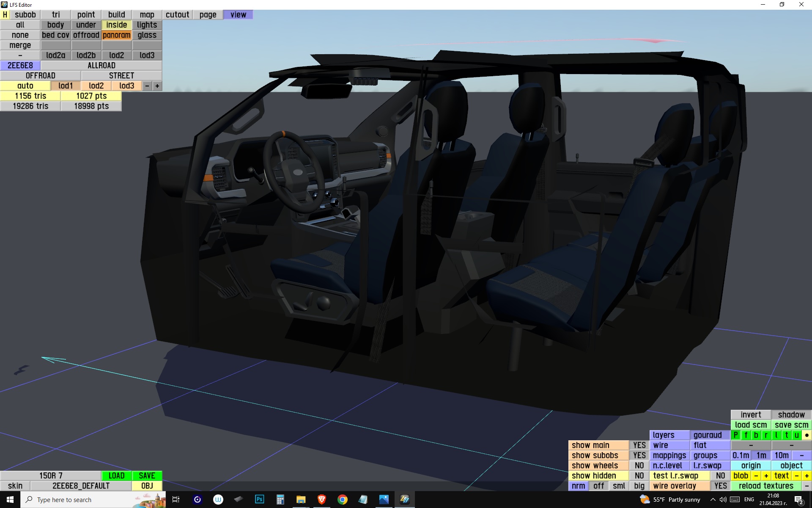Select the 2EE6E8 color swatch button
The height and width of the screenshot is (508, 812).
pos(20,65)
